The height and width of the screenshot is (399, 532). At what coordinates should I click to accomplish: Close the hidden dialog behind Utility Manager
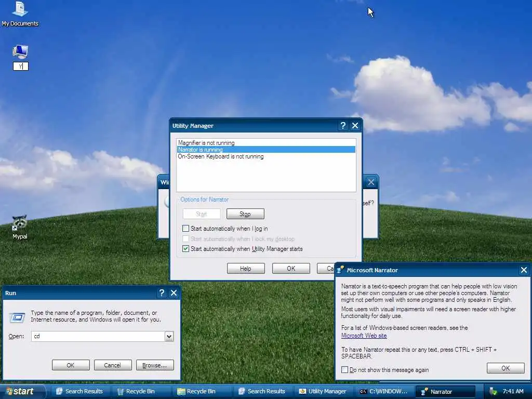[371, 182]
